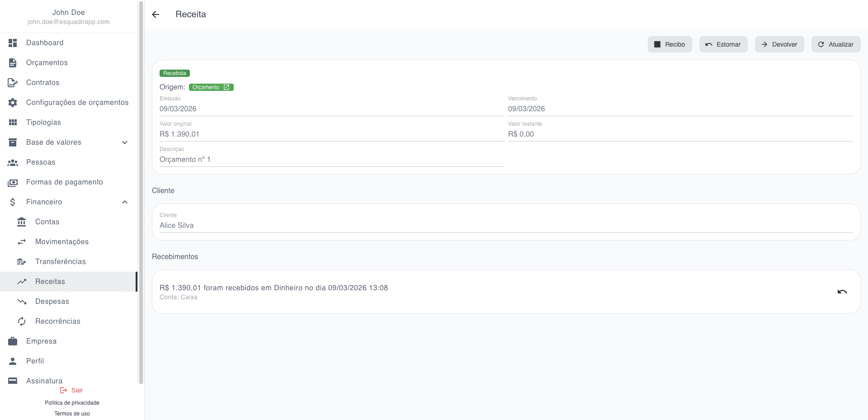This screenshot has height=420, width=868.
Task: Click the Recebida status badge
Action: click(175, 73)
